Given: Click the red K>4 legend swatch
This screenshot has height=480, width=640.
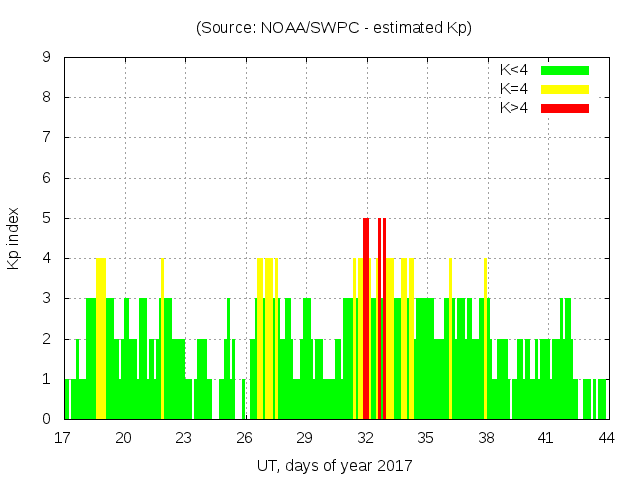Looking at the screenshot, I should point(565,108).
